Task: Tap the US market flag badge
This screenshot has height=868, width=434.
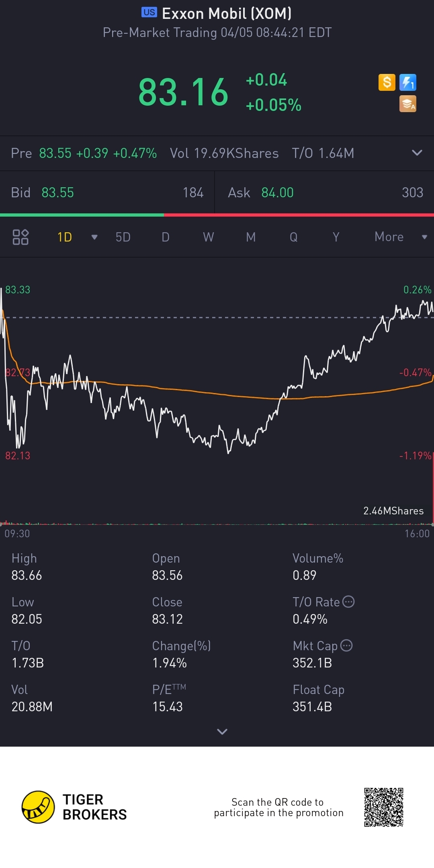Action: pyautogui.click(x=149, y=12)
